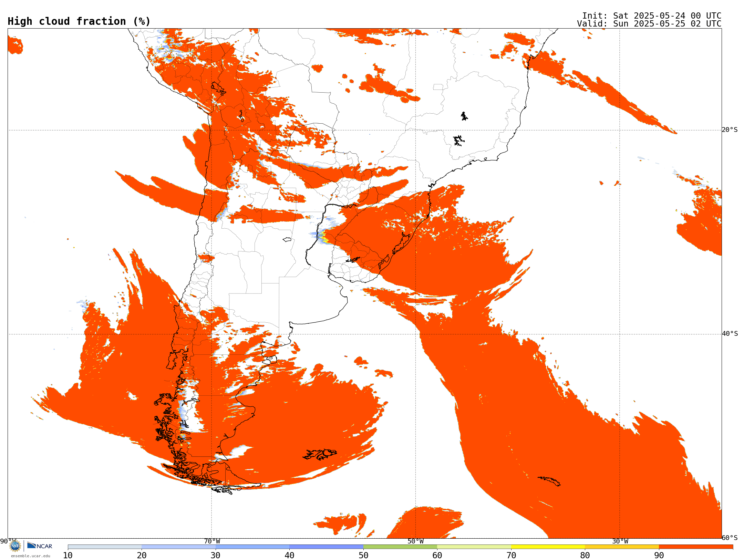Click the NSF logo icon
Screen dimensions: 744x560
(x=15, y=546)
